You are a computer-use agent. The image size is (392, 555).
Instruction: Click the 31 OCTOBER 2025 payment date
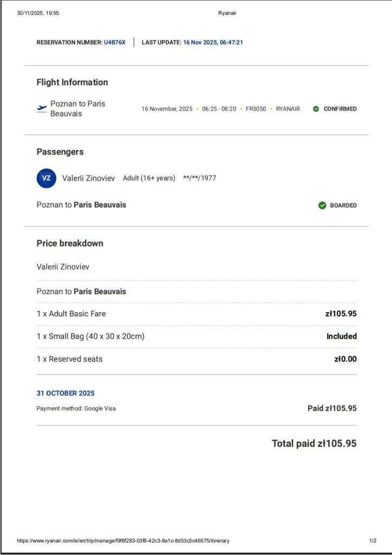tap(66, 393)
